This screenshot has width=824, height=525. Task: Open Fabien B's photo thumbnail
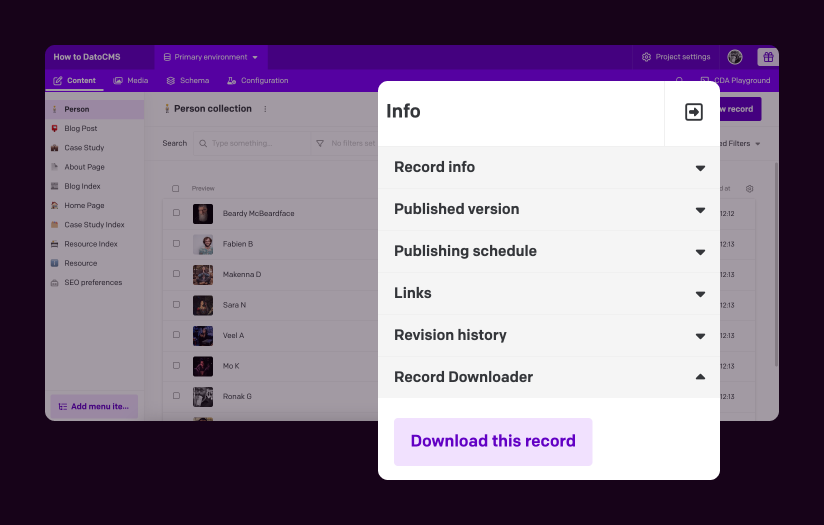203,244
